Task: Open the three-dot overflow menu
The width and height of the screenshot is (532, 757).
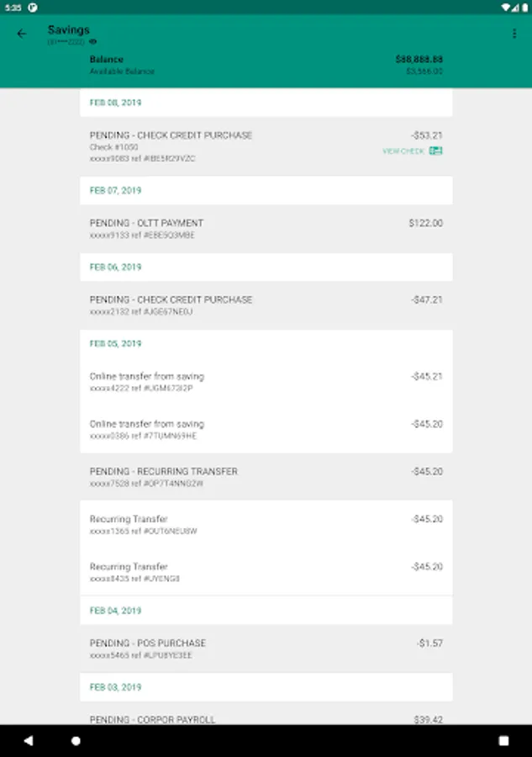Action: click(x=514, y=34)
